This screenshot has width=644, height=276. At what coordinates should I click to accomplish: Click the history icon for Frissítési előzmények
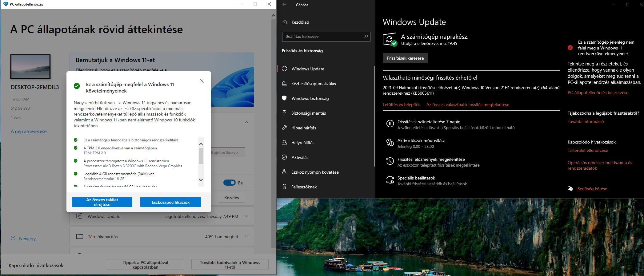[x=390, y=161]
